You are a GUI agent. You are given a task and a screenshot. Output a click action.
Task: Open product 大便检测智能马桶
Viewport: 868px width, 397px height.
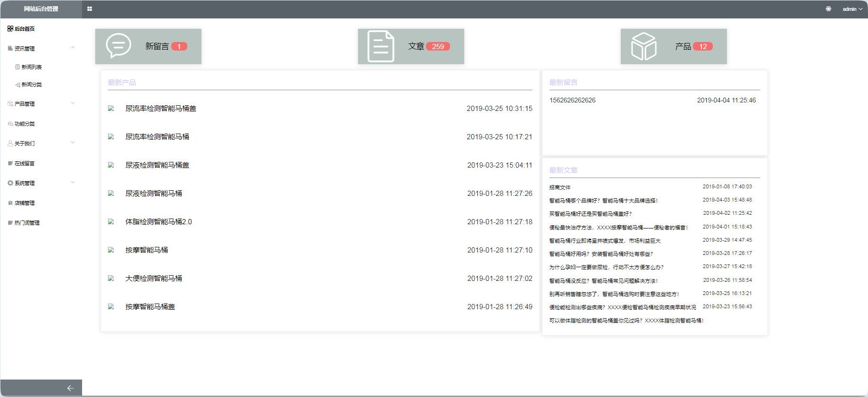click(x=154, y=279)
